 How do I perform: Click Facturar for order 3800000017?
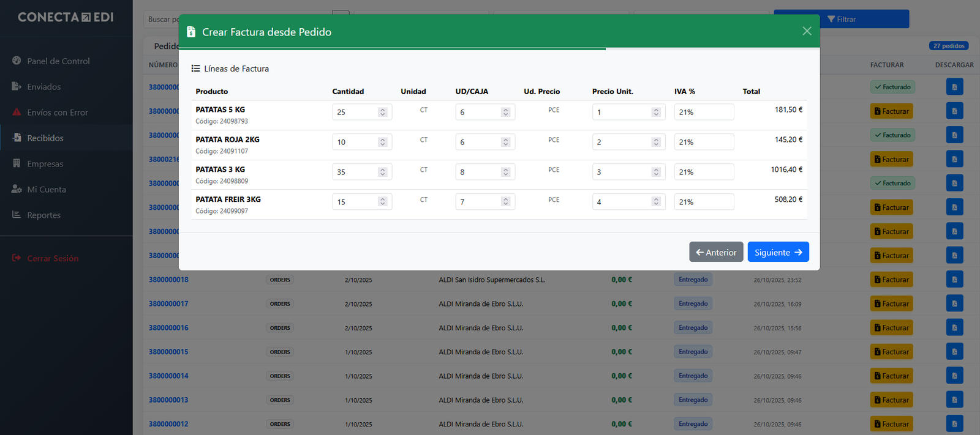pos(891,303)
